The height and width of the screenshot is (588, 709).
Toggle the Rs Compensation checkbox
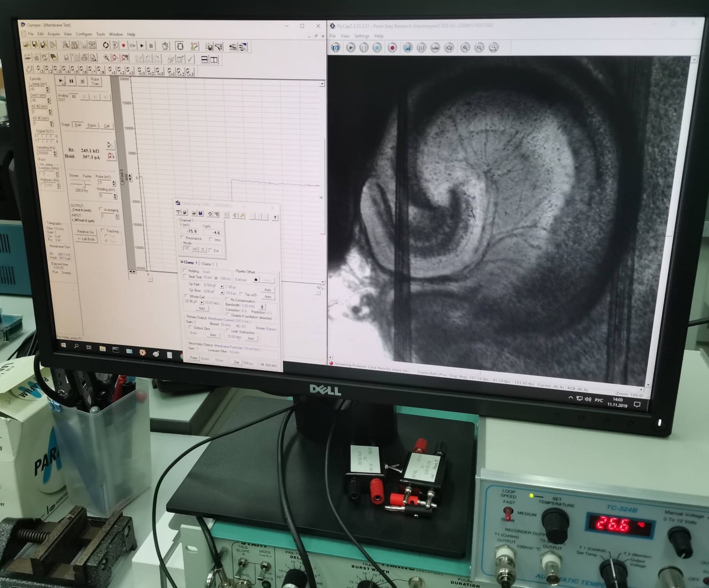[x=227, y=299]
